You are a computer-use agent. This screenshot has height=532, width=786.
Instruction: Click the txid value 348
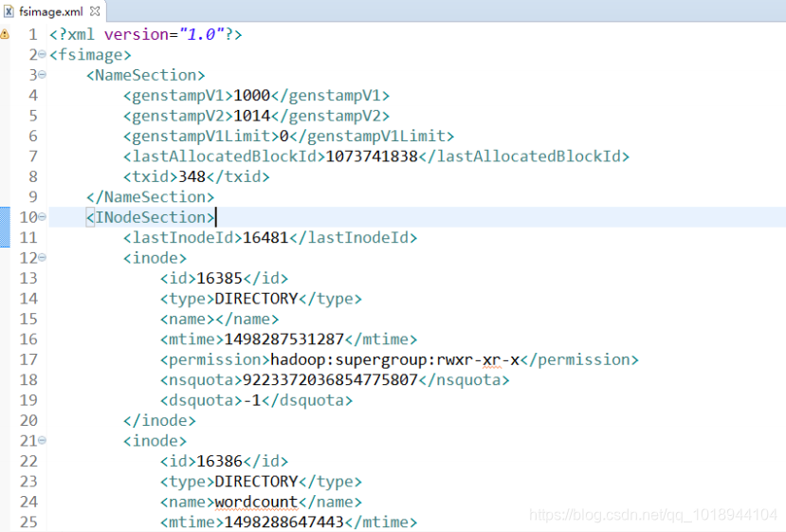click(192, 176)
